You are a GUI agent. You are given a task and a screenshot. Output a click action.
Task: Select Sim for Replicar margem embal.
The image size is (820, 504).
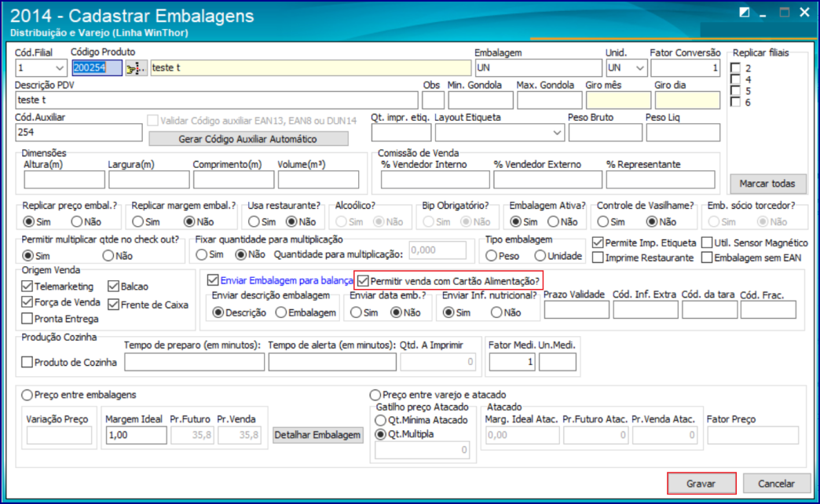(138, 221)
